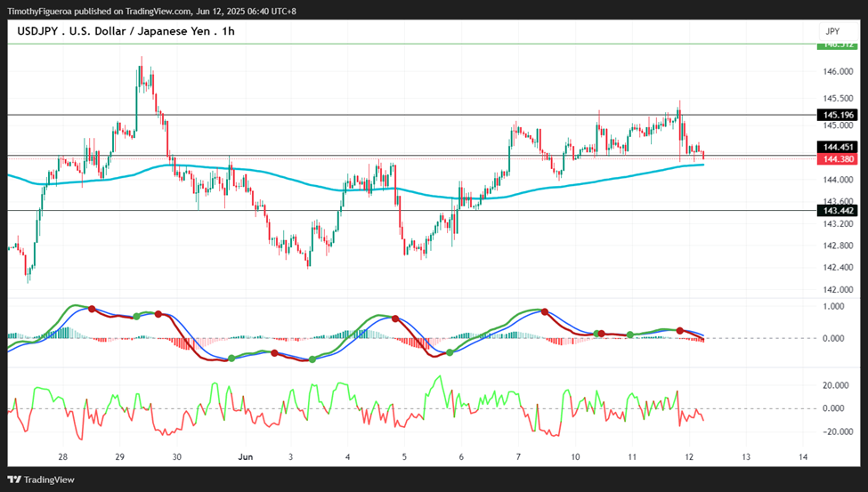Screen dimensions: 868x492
Task: Click the red 144.380 current price label
Action: pos(838,159)
